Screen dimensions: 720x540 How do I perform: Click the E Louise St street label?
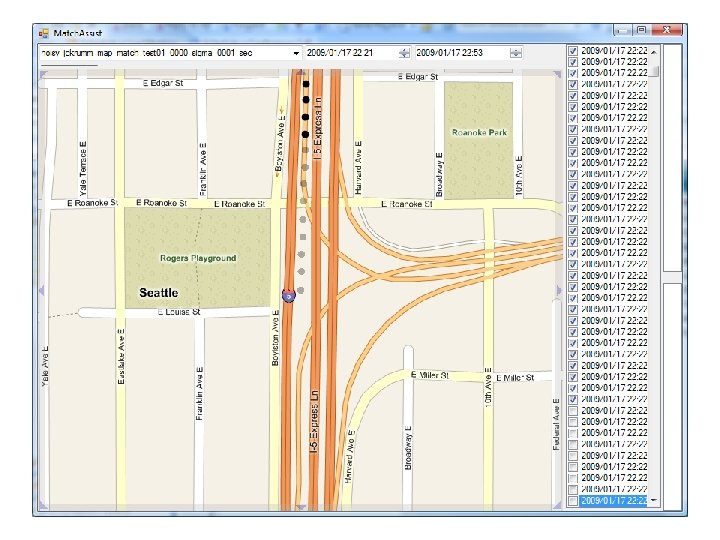(179, 312)
